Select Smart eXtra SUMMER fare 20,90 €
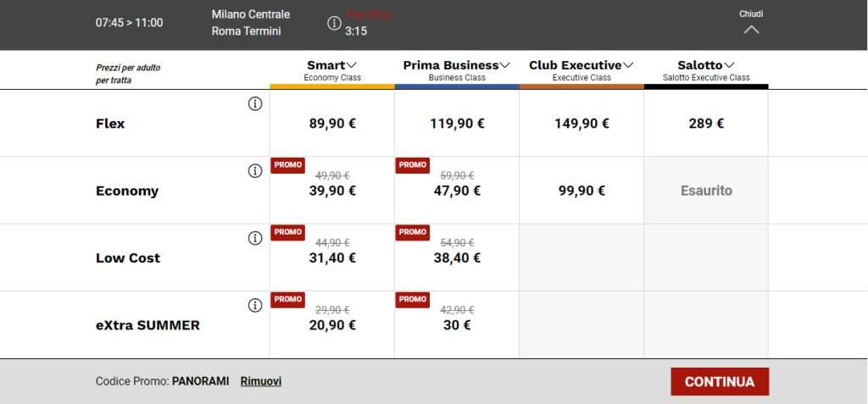 click(x=332, y=325)
